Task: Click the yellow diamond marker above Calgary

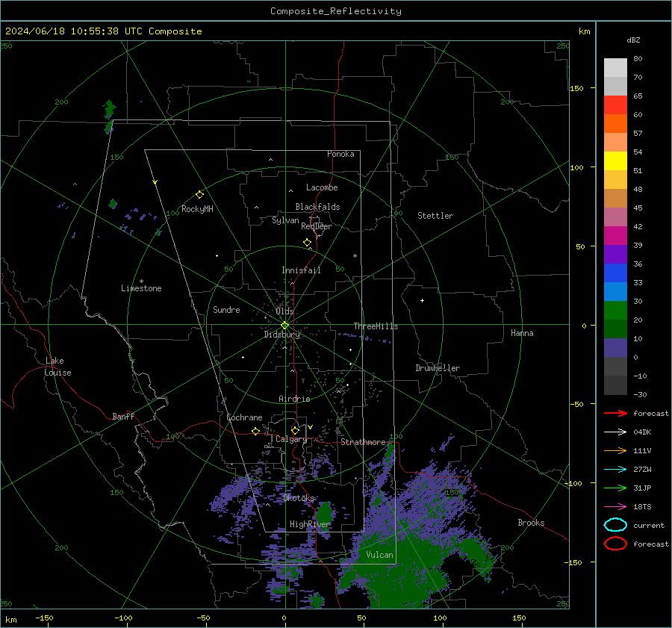Action: pos(295,430)
